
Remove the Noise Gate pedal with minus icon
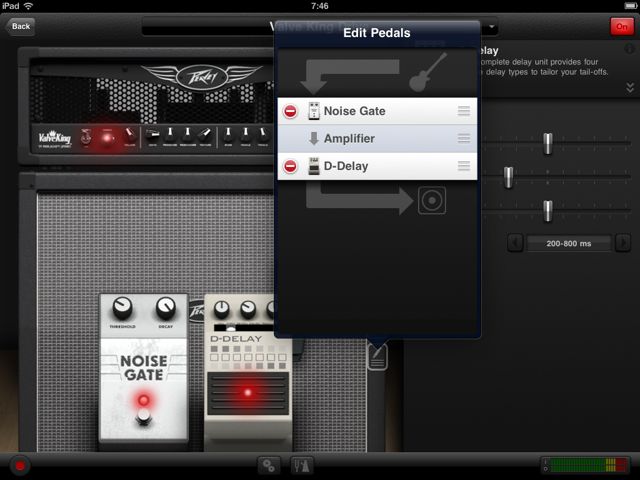(290, 111)
